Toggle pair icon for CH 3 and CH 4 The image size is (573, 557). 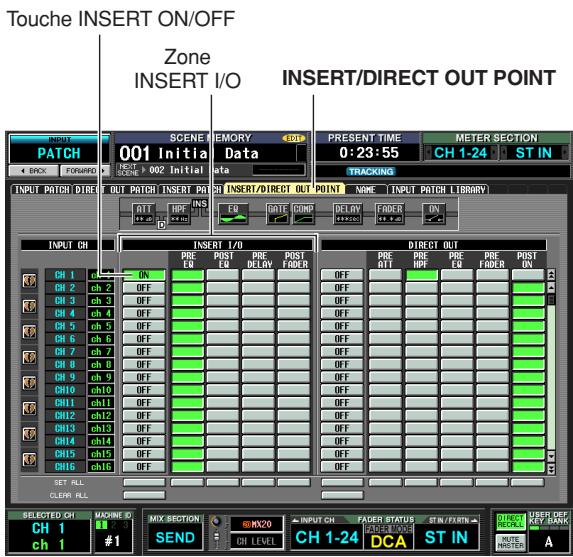click(29, 306)
